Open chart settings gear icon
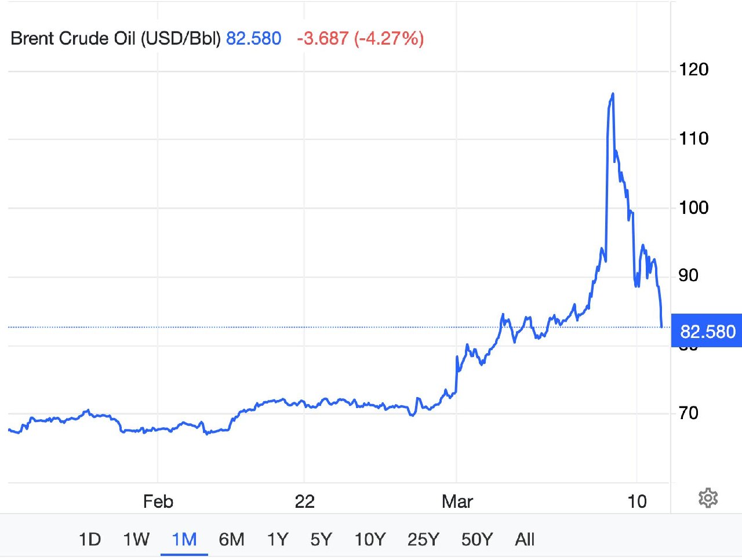742x560 pixels. click(708, 498)
